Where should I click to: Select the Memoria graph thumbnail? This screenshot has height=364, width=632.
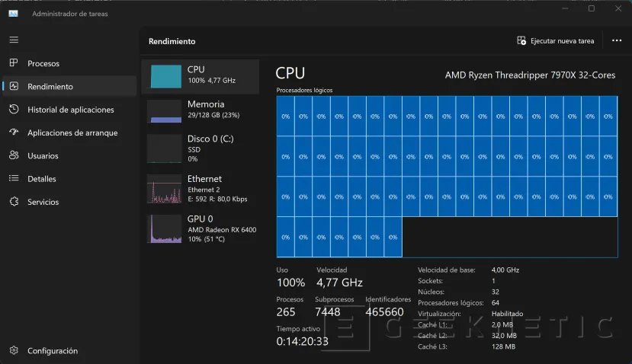click(x=164, y=111)
